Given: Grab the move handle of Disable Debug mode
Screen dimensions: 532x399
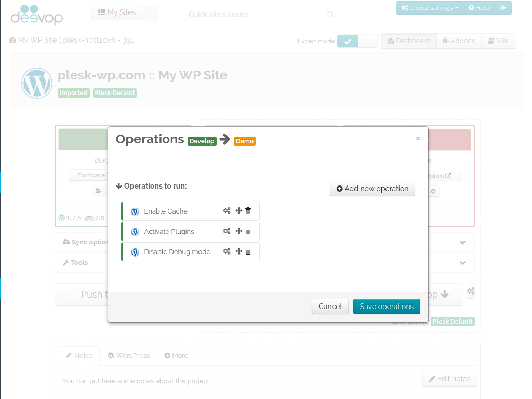Looking at the screenshot, I should [x=239, y=251].
